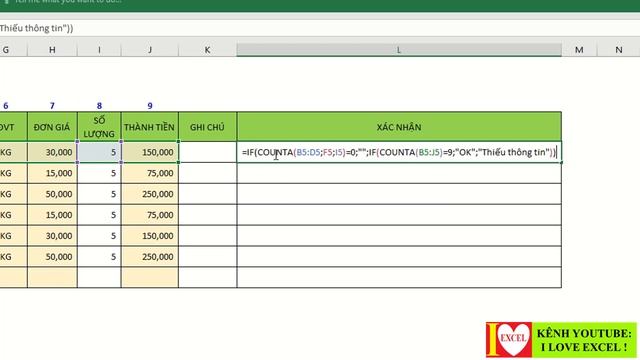Select column header N
Viewport: 640px width, 360px height.
click(618, 50)
